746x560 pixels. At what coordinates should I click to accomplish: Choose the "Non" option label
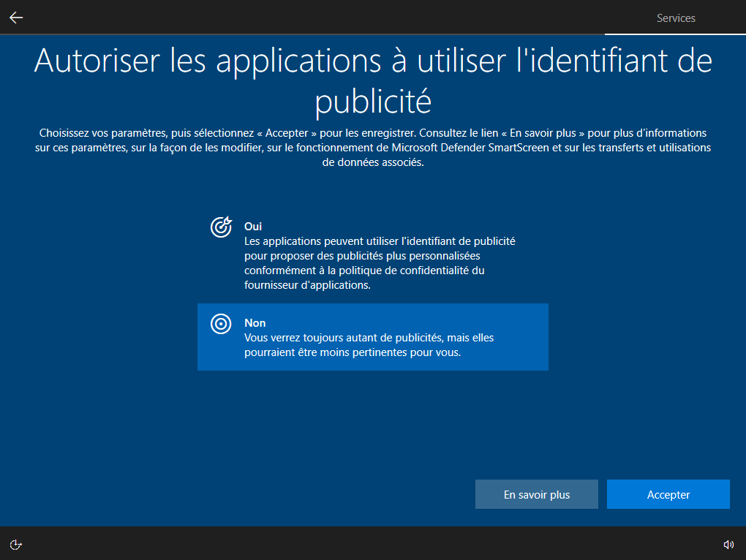[x=255, y=323]
